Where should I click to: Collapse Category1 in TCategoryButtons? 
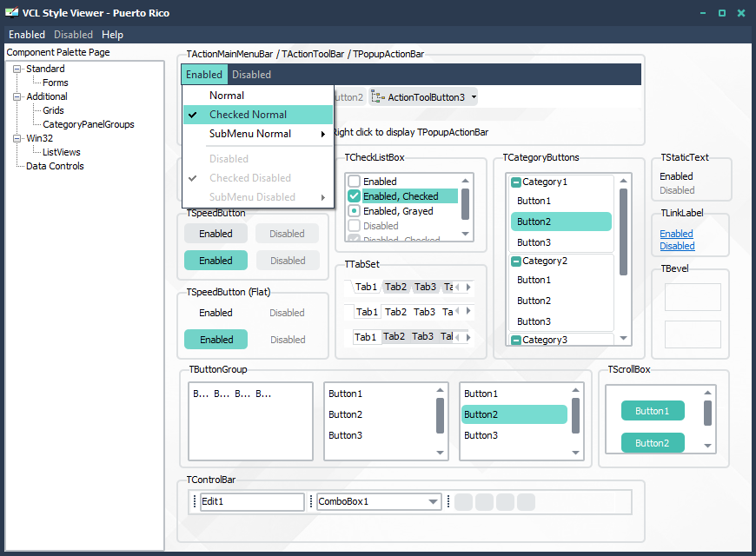(x=516, y=182)
